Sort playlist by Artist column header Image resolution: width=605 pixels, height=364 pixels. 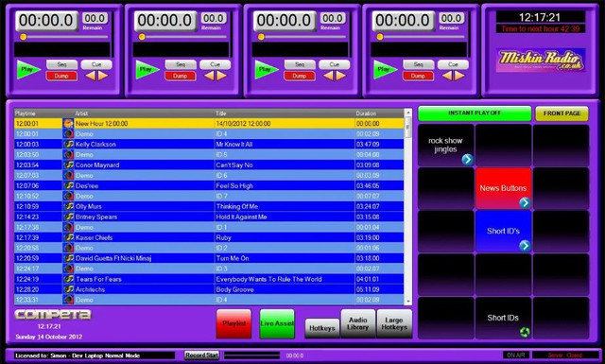click(145, 113)
